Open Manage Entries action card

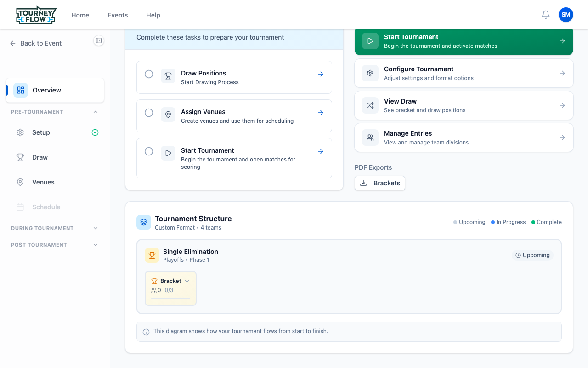pyautogui.click(x=464, y=138)
